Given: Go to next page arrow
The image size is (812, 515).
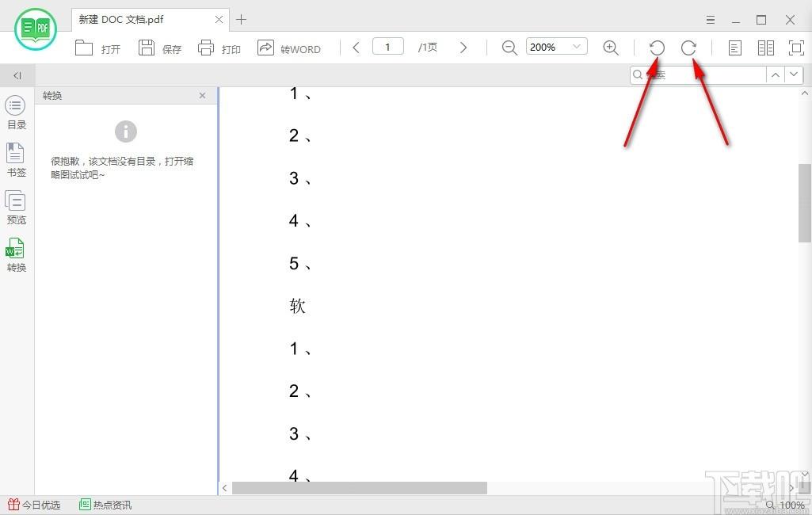Looking at the screenshot, I should click(463, 48).
